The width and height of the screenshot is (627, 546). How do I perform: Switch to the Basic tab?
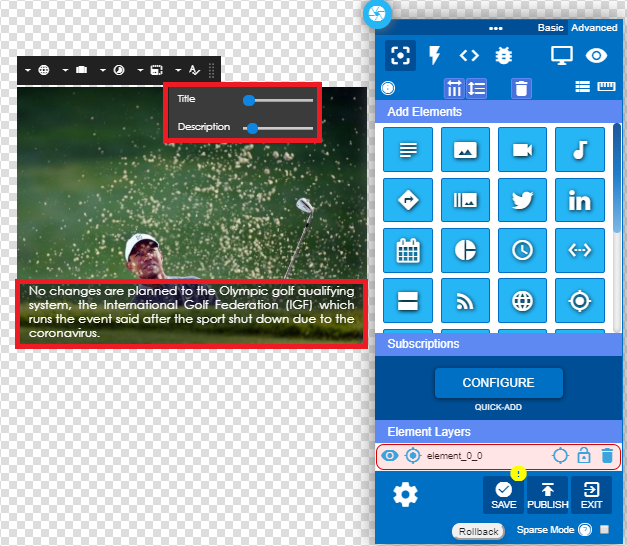[551, 28]
